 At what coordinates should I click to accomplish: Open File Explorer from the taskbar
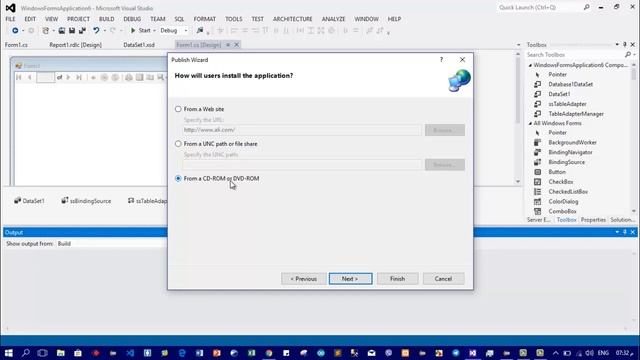point(60,353)
